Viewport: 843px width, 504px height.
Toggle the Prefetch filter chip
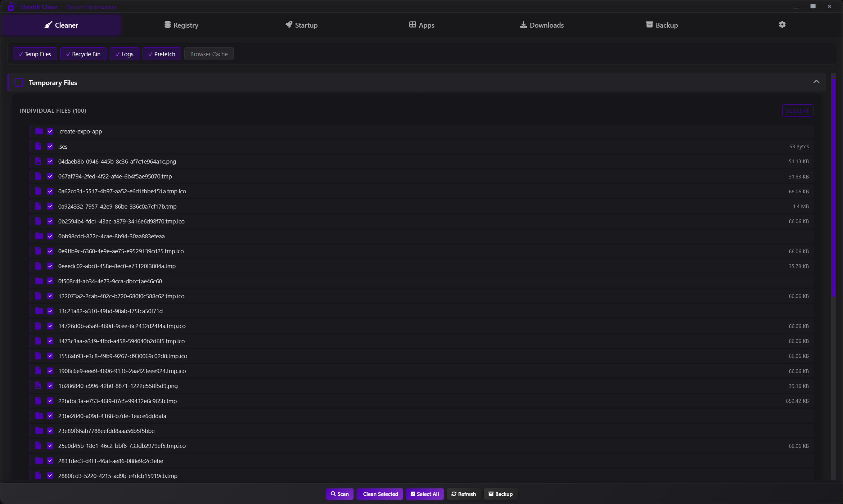(162, 54)
